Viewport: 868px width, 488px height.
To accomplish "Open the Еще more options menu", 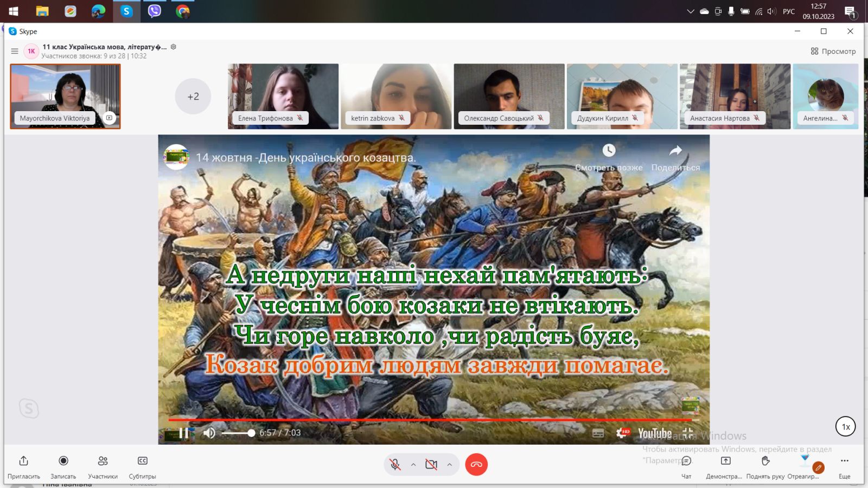I will coord(845,467).
